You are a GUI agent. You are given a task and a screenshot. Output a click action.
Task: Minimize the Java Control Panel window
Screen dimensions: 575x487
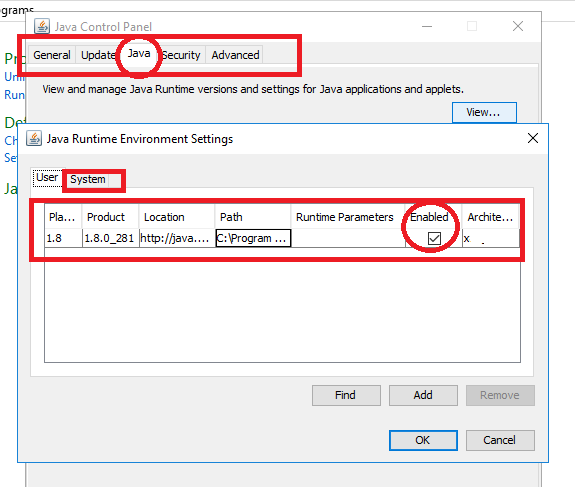[x=427, y=26]
